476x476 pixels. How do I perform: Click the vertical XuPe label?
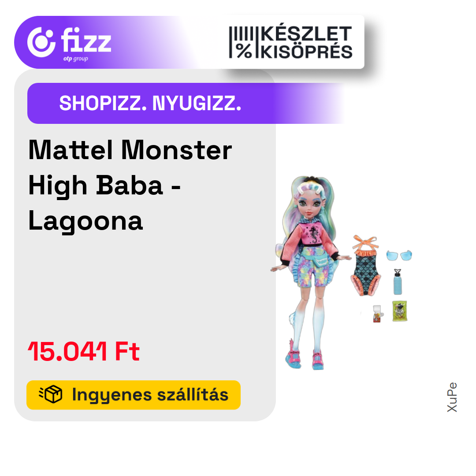452,397
